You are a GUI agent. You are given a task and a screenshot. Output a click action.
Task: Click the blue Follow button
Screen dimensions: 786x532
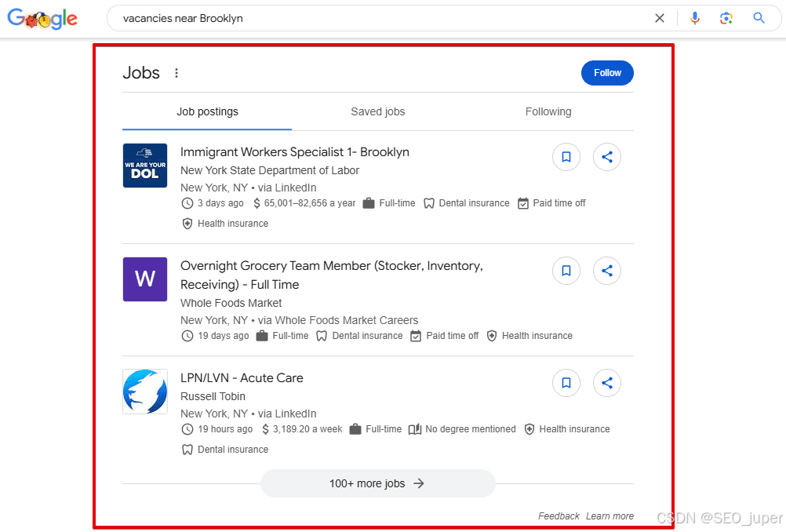point(607,73)
